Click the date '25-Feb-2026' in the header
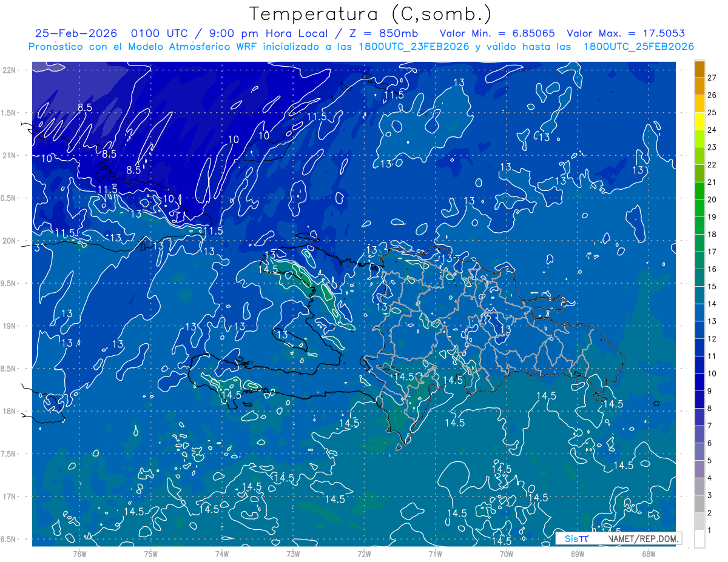 [x=77, y=33]
